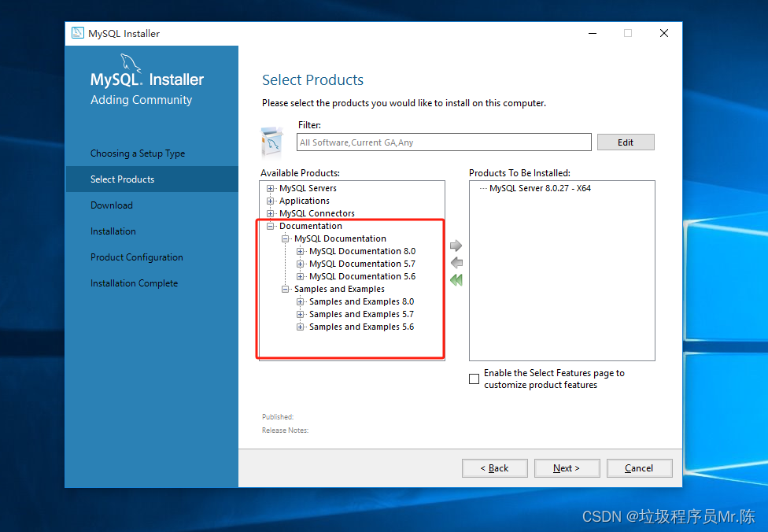The width and height of the screenshot is (768, 532).
Task: Select the Samples and Examples 8.0 label
Action: (361, 301)
